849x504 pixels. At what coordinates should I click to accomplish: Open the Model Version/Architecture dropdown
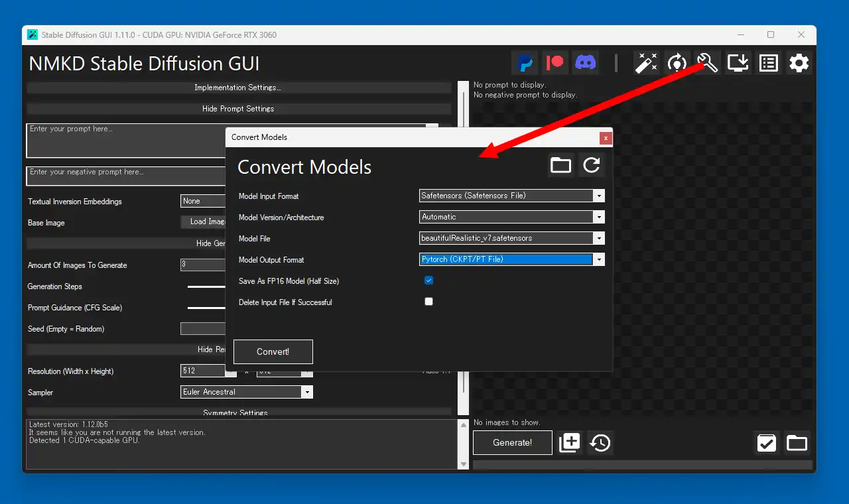512,217
